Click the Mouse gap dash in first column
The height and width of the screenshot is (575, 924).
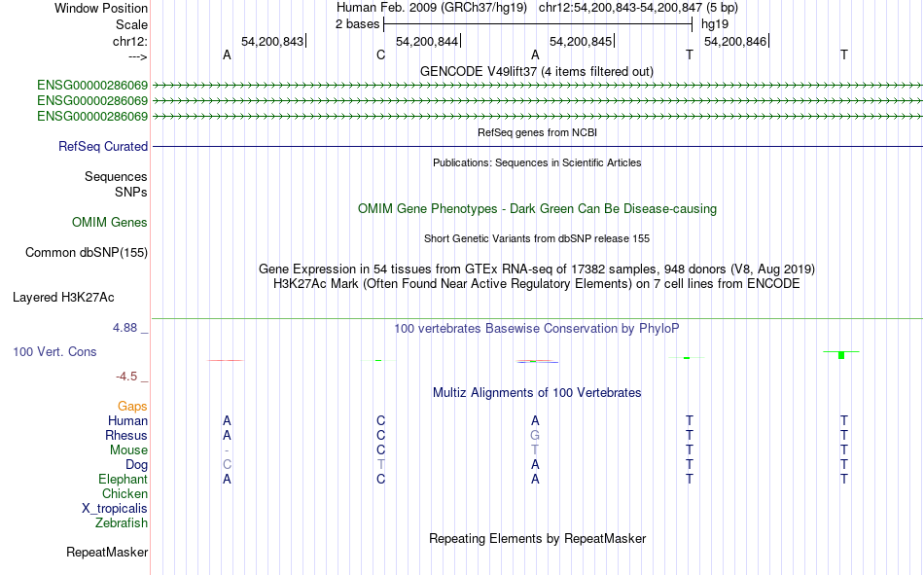pyautogui.click(x=227, y=450)
